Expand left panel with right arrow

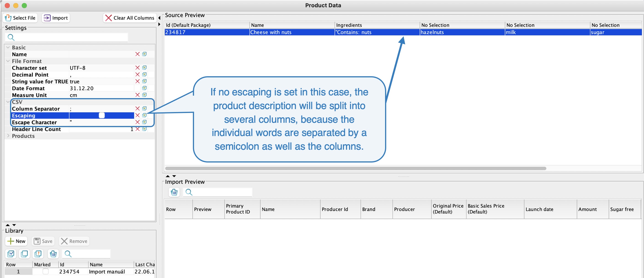click(159, 24)
